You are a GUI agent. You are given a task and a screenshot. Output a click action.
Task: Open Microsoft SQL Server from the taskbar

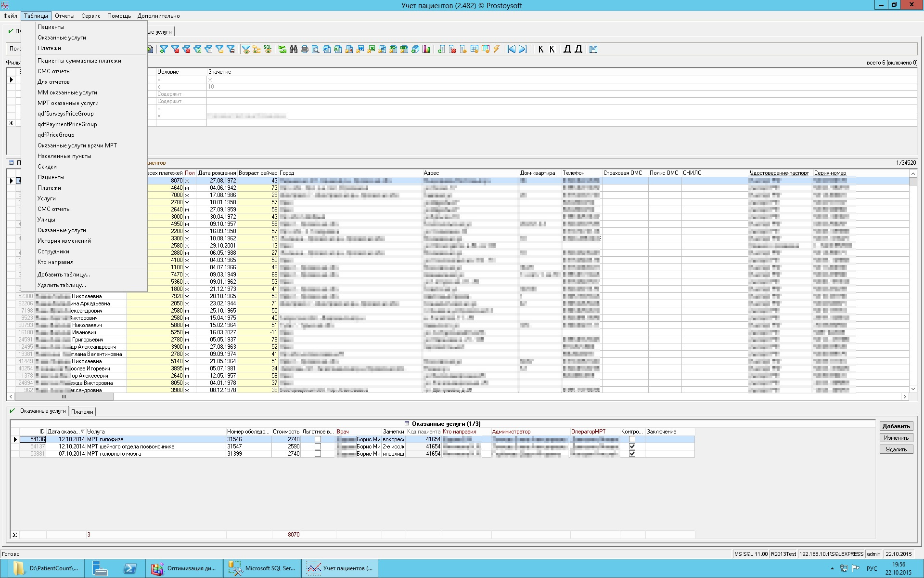tap(262, 568)
